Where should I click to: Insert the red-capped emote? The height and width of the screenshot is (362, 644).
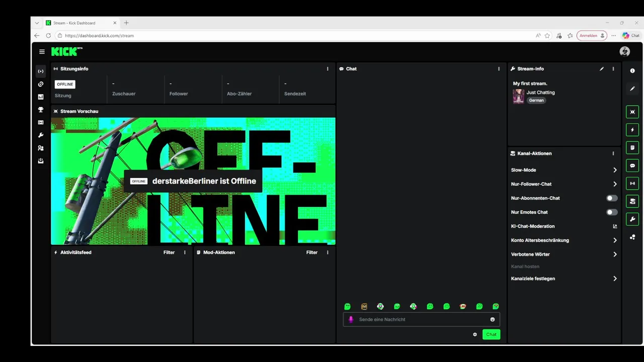[463, 306]
